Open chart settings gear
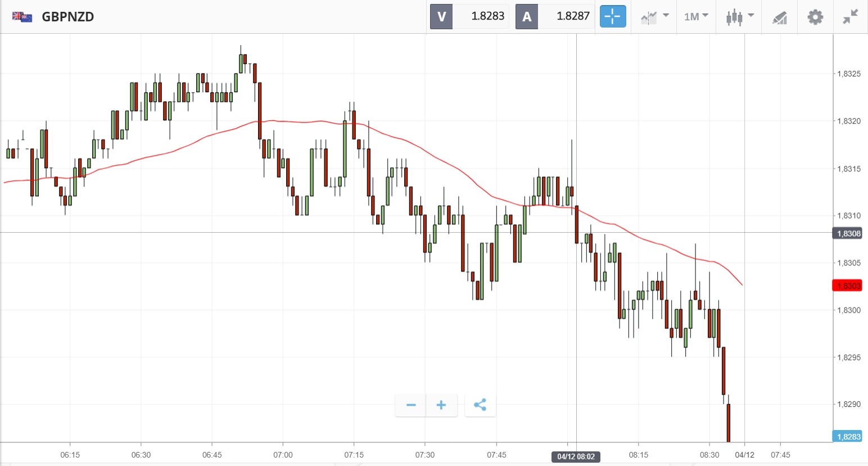This screenshot has width=868, height=466. (815, 17)
